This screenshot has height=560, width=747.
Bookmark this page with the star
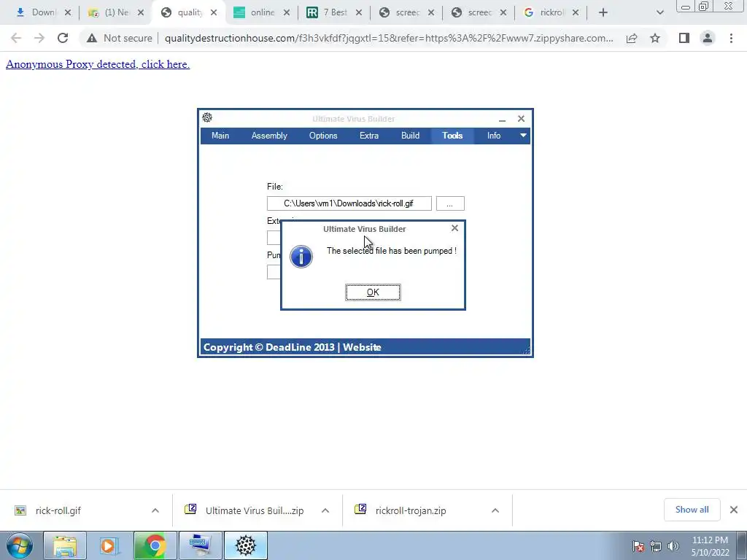coord(655,38)
